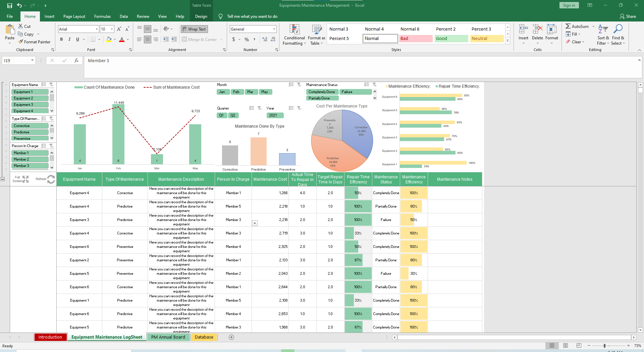Toggle bold formatting

(61, 39)
